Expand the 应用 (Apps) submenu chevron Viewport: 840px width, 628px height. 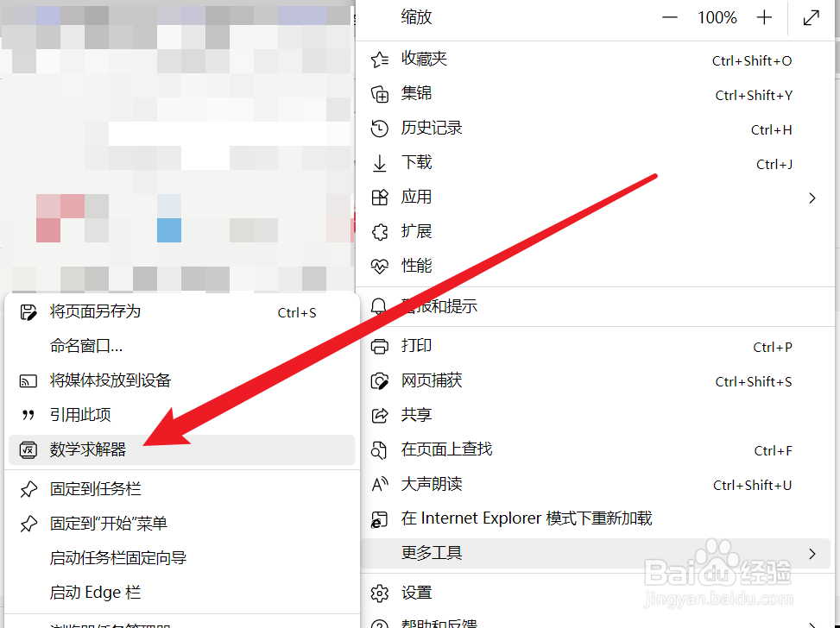(x=812, y=197)
